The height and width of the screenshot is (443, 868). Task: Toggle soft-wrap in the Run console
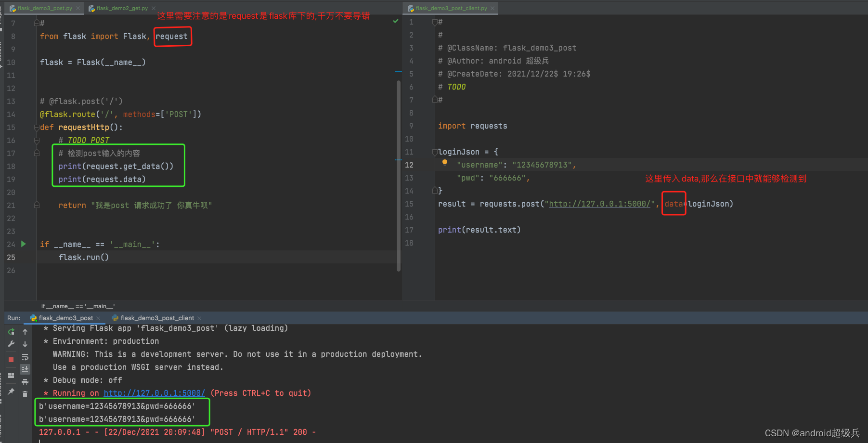tap(25, 357)
